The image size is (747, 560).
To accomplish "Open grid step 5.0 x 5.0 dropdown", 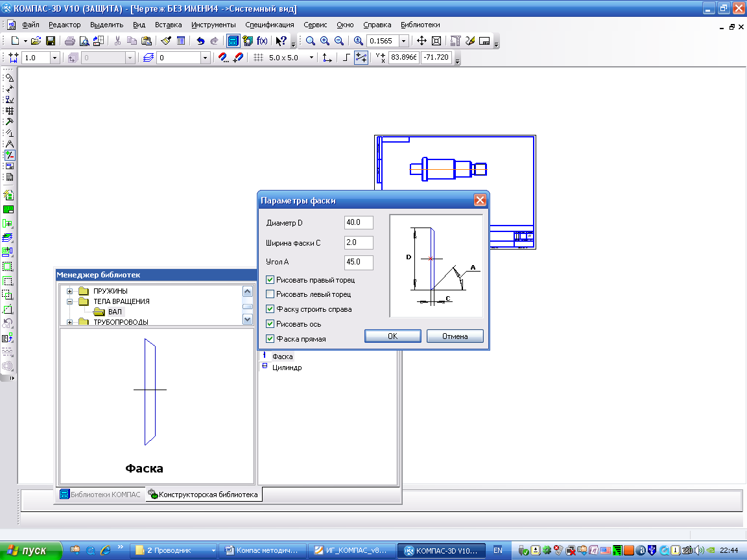I will coord(311,58).
